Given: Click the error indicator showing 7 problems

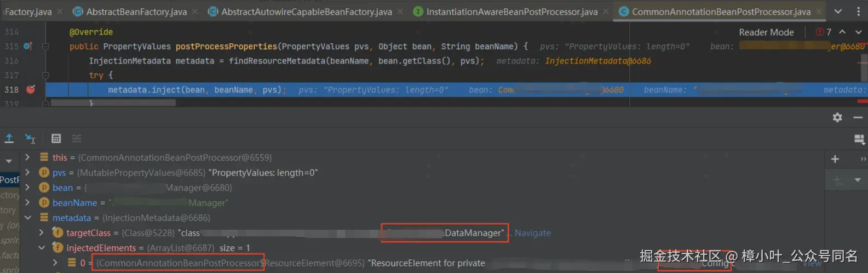Looking at the screenshot, I should tap(824, 32).
